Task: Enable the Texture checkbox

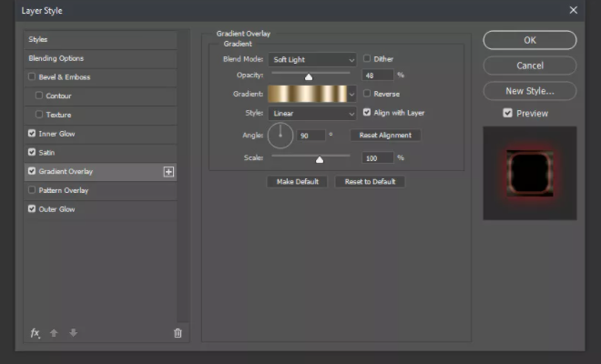Action: pyautogui.click(x=39, y=114)
